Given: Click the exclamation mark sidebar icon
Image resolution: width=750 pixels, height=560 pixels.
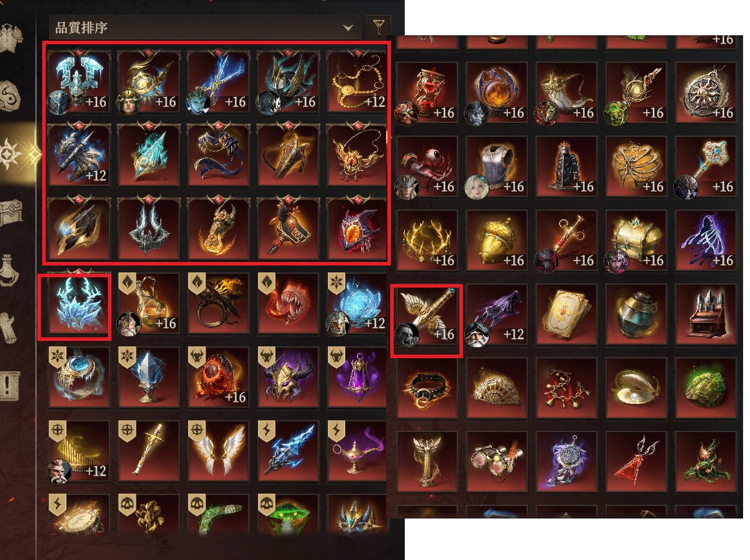Looking at the screenshot, I should pos(10,385).
